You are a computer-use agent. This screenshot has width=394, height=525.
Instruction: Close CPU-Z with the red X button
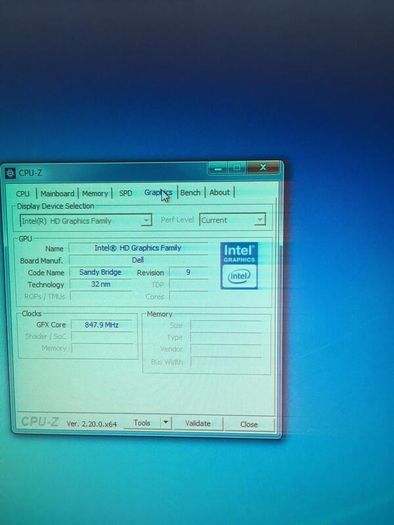click(263, 167)
